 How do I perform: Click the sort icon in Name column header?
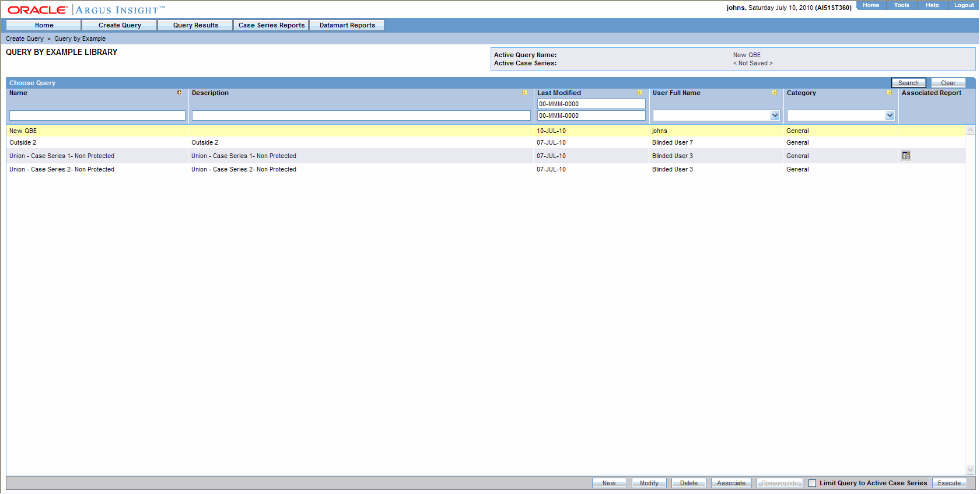[x=179, y=93]
